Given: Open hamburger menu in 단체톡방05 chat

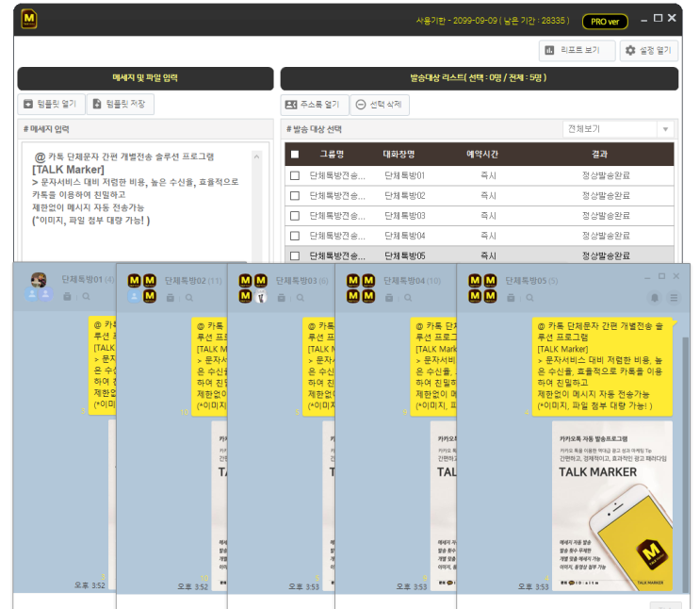Looking at the screenshot, I should 674,298.
